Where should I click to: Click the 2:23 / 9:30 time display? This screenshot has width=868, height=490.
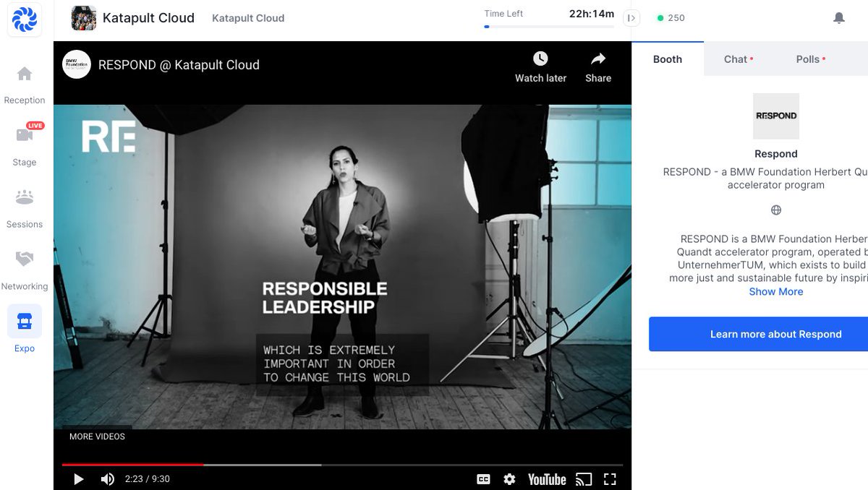(148, 479)
